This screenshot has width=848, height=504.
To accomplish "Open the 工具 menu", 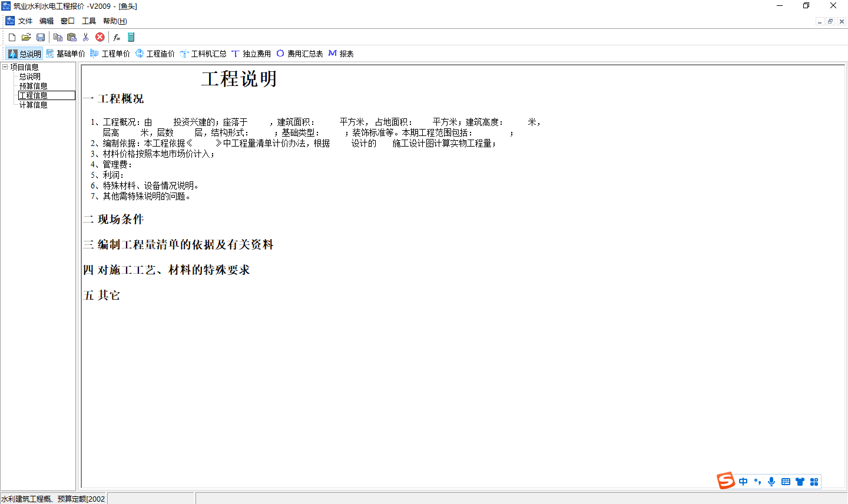I will pyautogui.click(x=89, y=21).
